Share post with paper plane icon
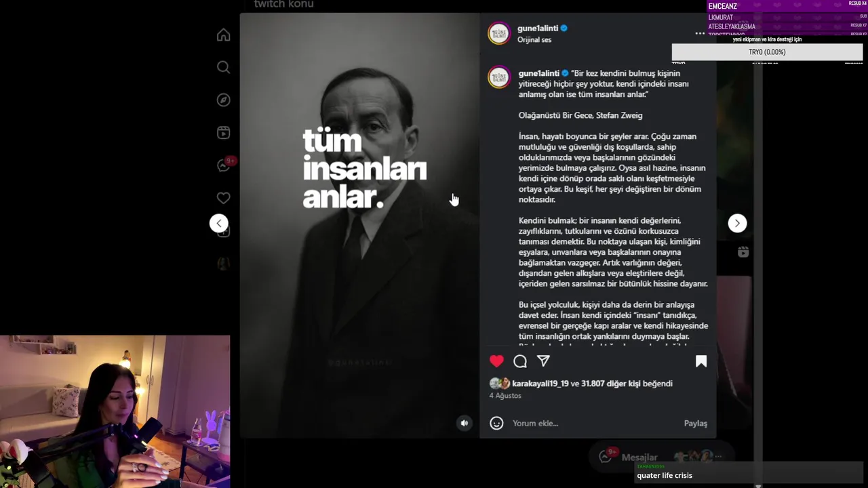Screen dimensions: 868x488 coord(543,361)
